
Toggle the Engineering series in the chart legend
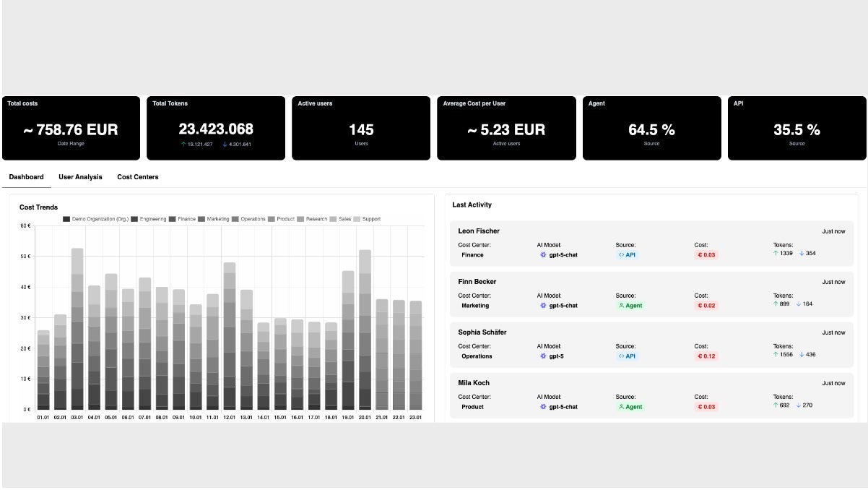[149, 219]
